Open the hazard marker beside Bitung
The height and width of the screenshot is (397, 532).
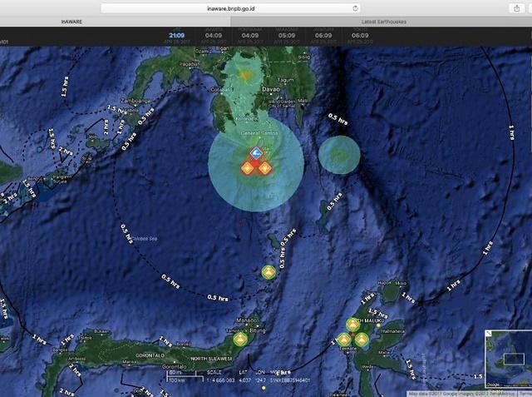click(240, 339)
